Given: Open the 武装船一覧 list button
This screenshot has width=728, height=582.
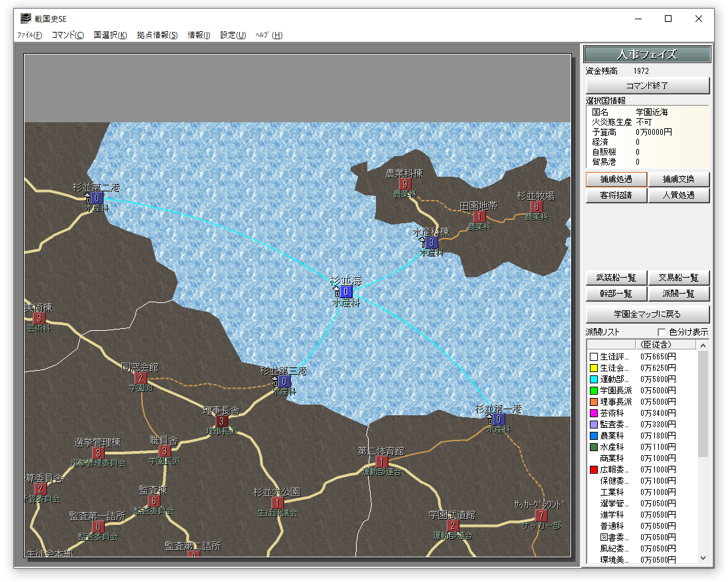Looking at the screenshot, I should (x=616, y=278).
